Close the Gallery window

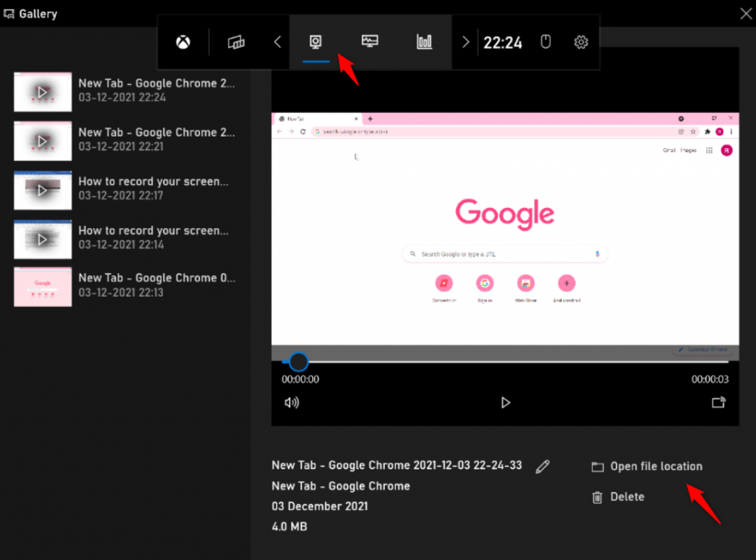click(746, 13)
